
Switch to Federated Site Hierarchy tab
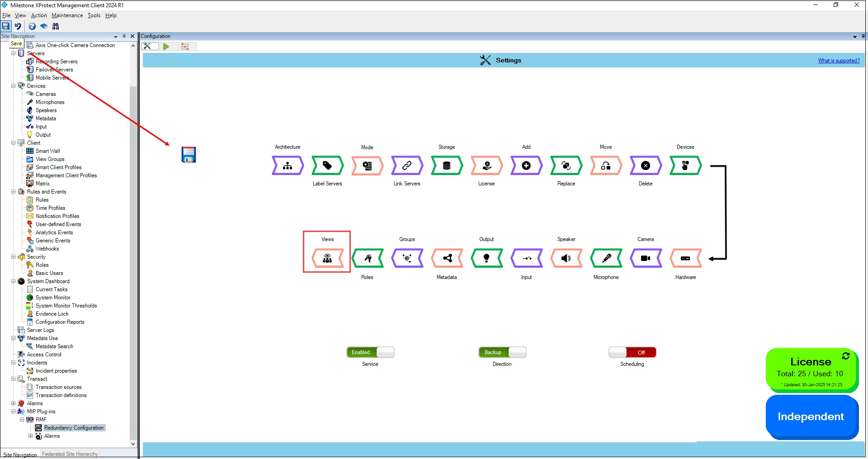[70, 454]
